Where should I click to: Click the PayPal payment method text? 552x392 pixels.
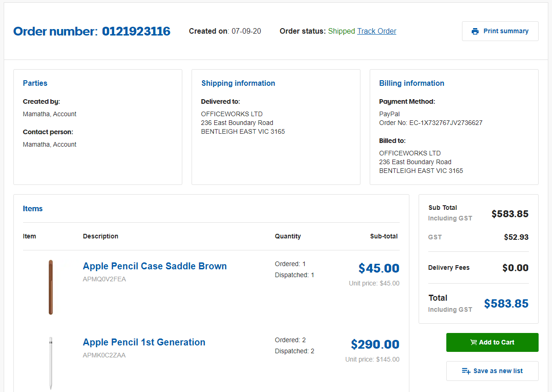(x=390, y=114)
